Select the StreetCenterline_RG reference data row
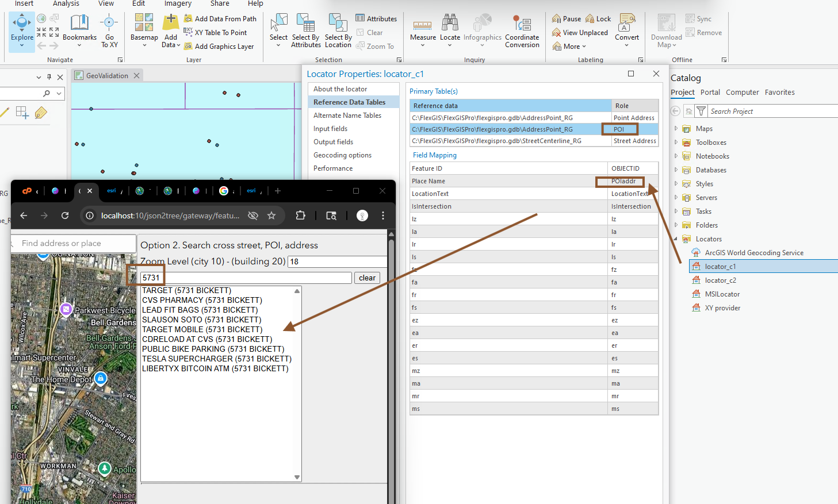This screenshot has height=504, width=838. point(534,141)
